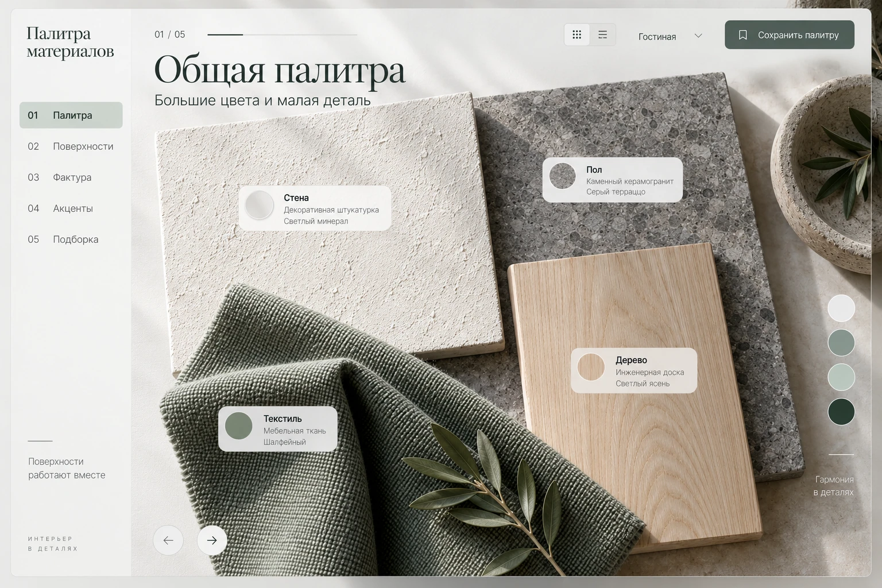Switch to grid view icon
The image size is (882, 588).
pos(577,35)
